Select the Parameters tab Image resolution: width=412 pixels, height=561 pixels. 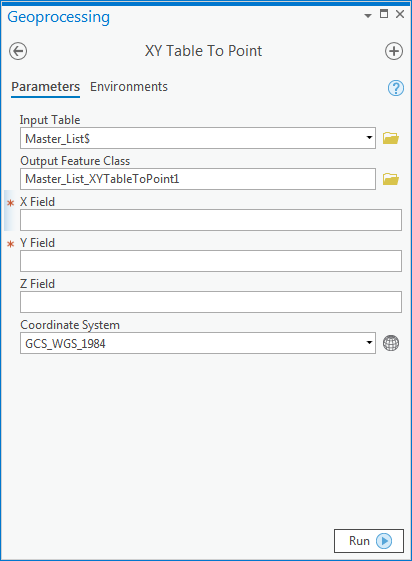coord(45,87)
